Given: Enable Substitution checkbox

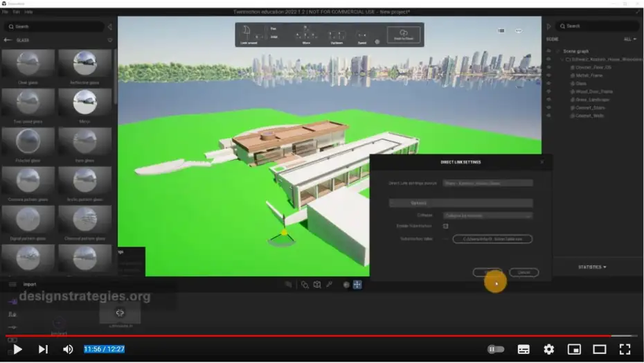Looking at the screenshot, I should point(446,226).
